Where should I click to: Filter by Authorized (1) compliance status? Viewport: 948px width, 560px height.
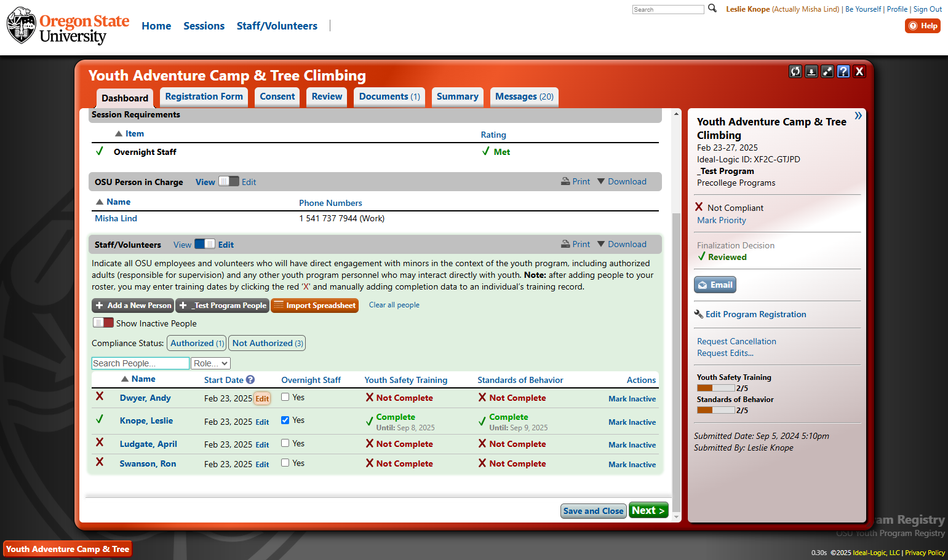[197, 343]
